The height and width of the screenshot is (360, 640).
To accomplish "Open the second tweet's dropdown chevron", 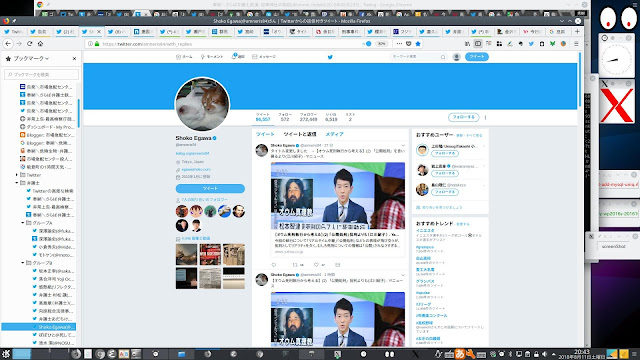I will (403, 275).
